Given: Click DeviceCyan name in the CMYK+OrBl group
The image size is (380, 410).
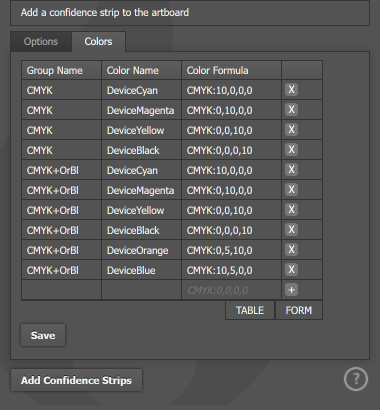Looking at the screenshot, I should click(x=141, y=170).
